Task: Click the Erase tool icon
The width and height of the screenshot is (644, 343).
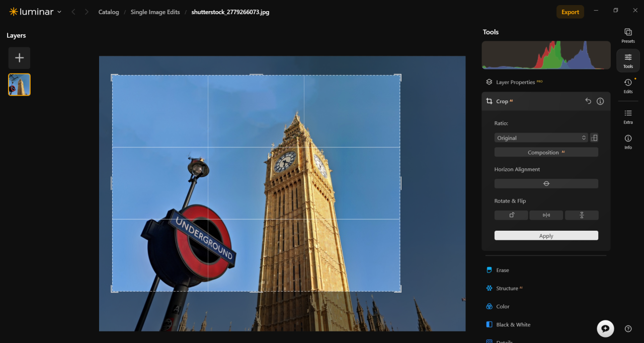Action: [x=489, y=270]
